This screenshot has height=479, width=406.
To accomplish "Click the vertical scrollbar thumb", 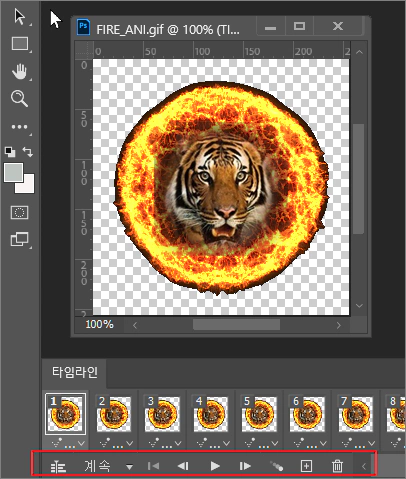I will [359, 179].
